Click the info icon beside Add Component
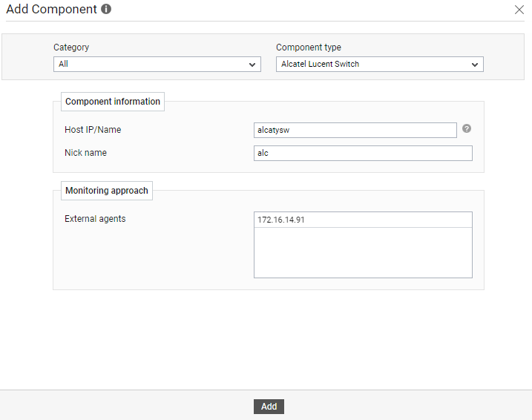532x420 pixels. point(106,9)
